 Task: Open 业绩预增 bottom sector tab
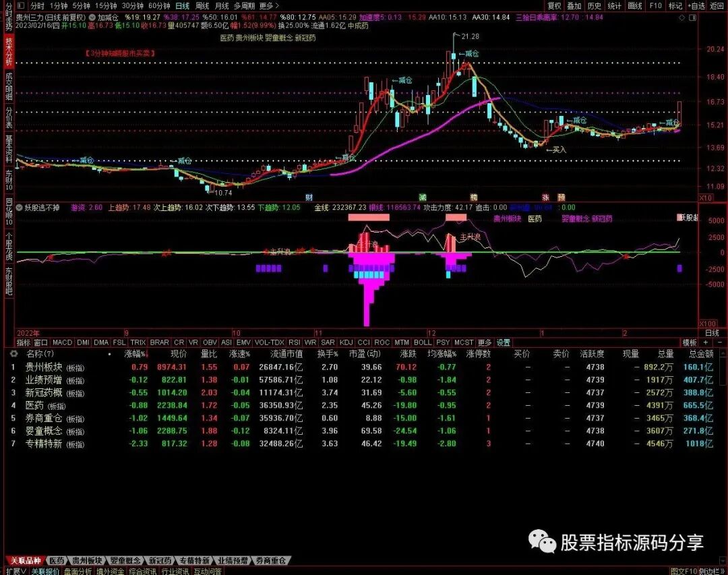click(233, 561)
